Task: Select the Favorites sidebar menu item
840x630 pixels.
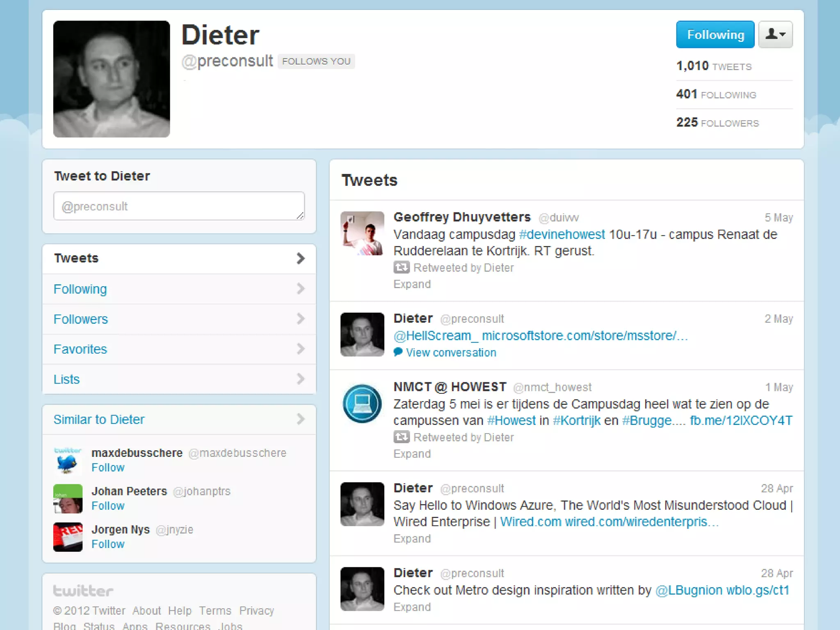Action: (179, 349)
